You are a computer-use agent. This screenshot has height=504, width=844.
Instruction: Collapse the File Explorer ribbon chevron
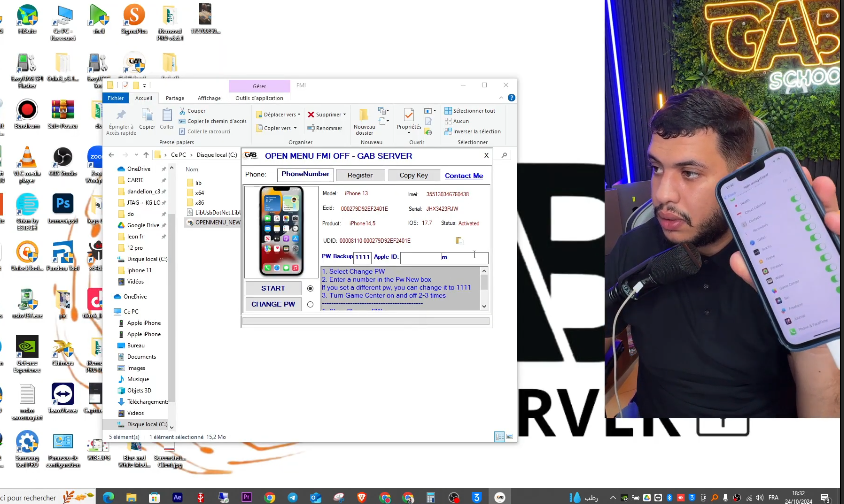click(x=501, y=97)
